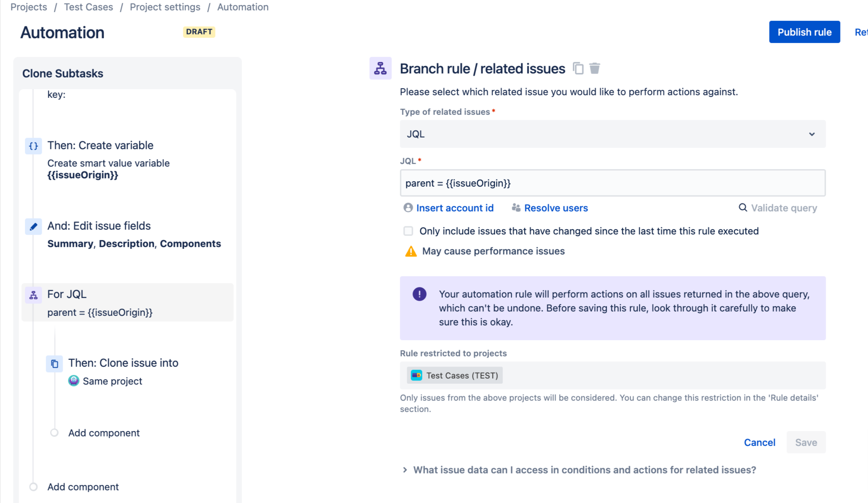
Task: Publish the automation rule
Action: [804, 32]
